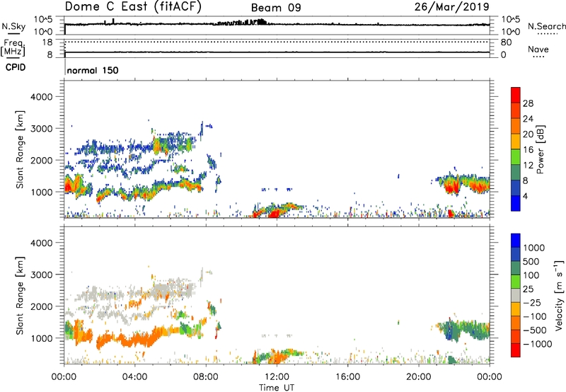Click the '16' tick label on Power colorbar
566x392 pixels.
point(528,150)
